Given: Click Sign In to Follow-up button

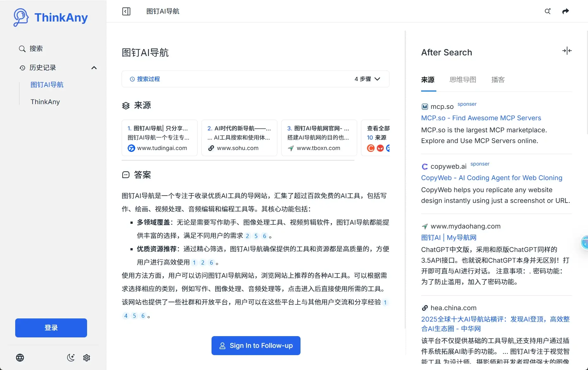Looking at the screenshot, I should pos(256,346).
